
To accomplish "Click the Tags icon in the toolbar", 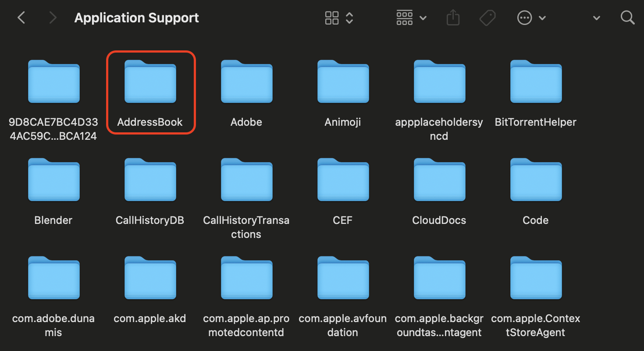I will pos(487,18).
